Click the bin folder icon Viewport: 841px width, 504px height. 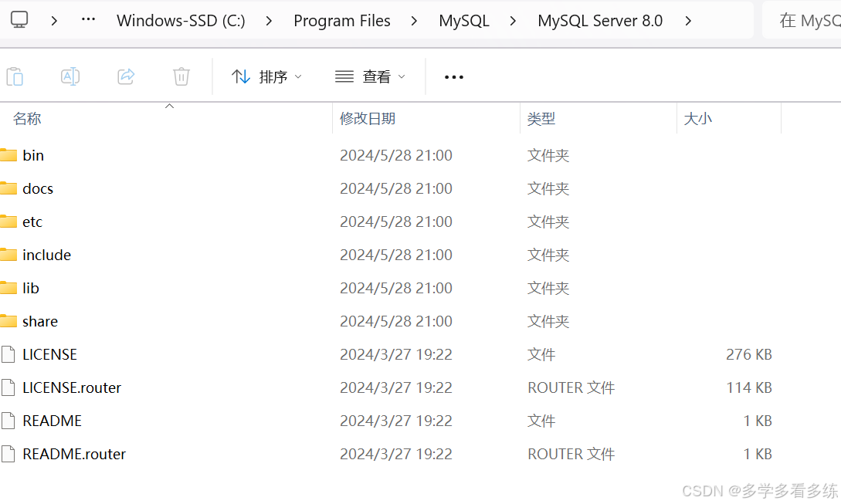point(8,155)
